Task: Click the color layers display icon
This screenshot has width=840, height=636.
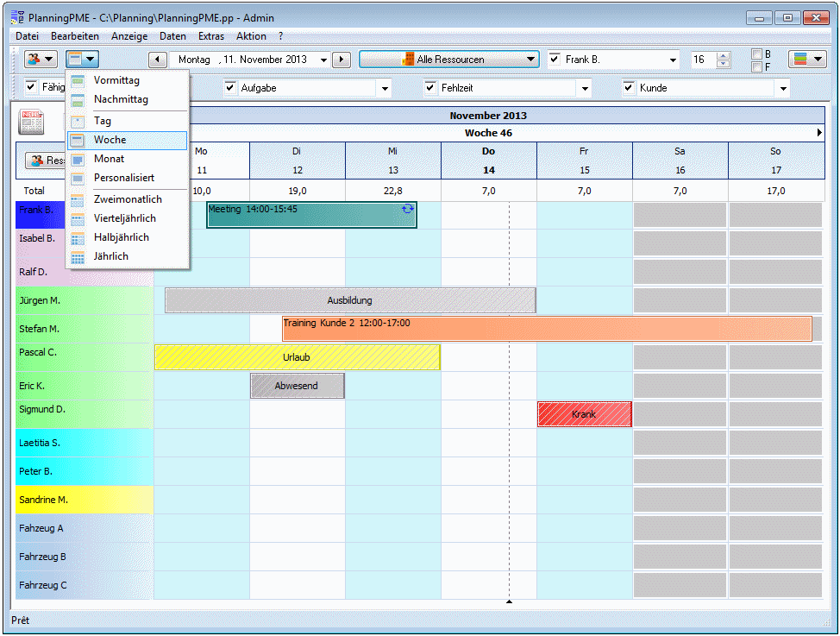Action: 800,59
